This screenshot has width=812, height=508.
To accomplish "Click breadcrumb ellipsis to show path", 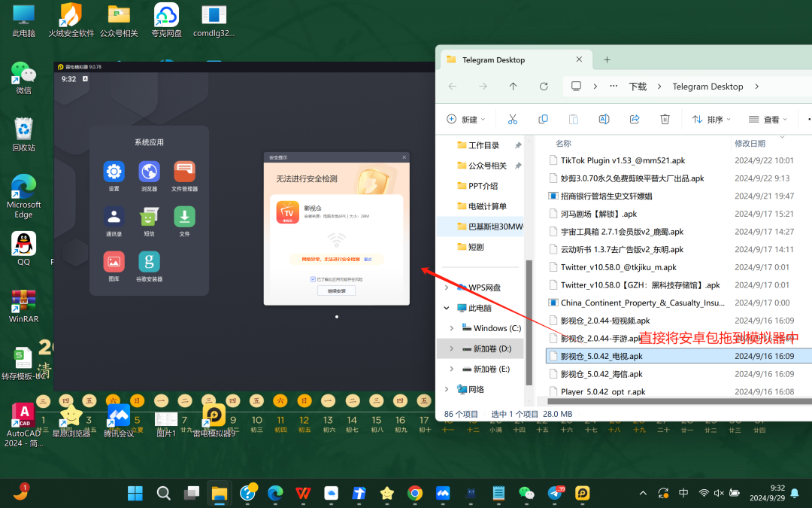I will coord(614,87).
